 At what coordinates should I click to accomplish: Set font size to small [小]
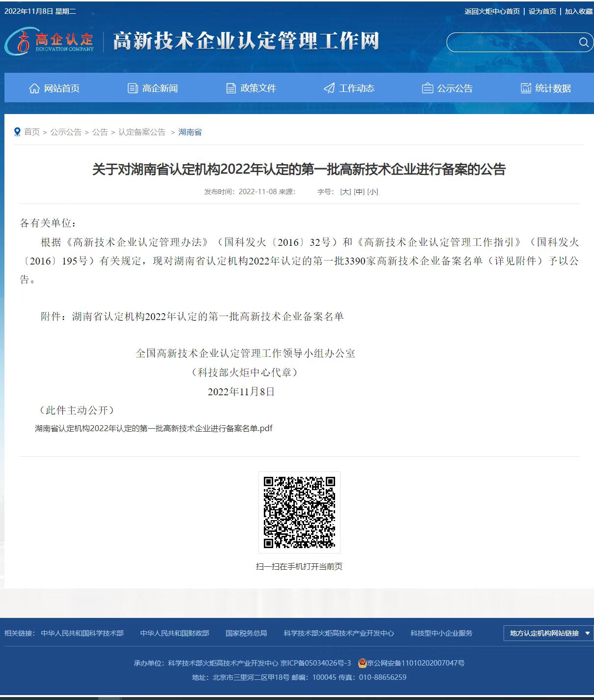click(373, 192)
